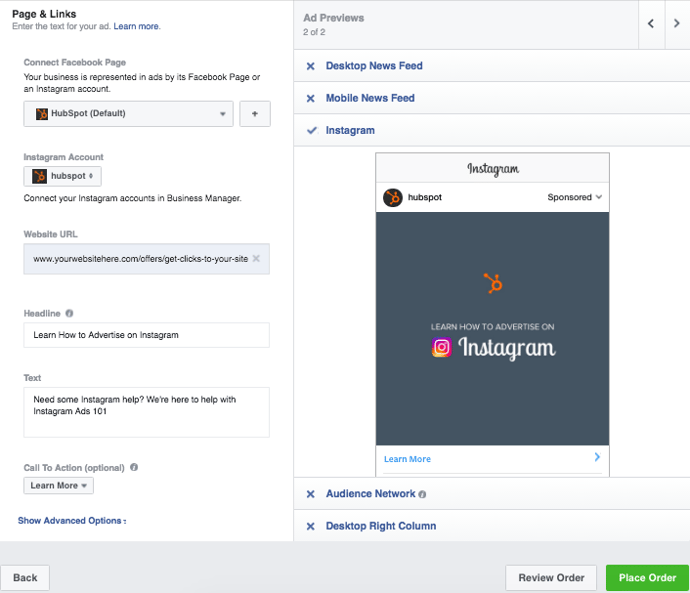Go to next ad preview arrow
This screenshot has height=593, width=690.
coord(677,24)
